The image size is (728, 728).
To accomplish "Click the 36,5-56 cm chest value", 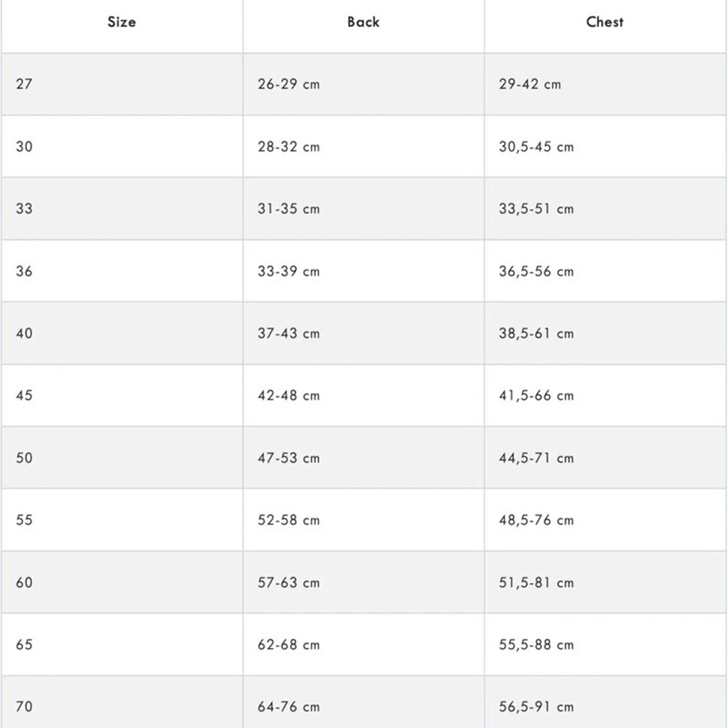I will click(537, 271).
